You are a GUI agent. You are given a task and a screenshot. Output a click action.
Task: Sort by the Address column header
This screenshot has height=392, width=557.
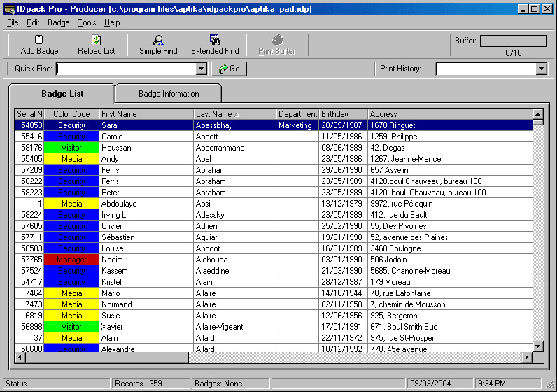pos(450,114)
